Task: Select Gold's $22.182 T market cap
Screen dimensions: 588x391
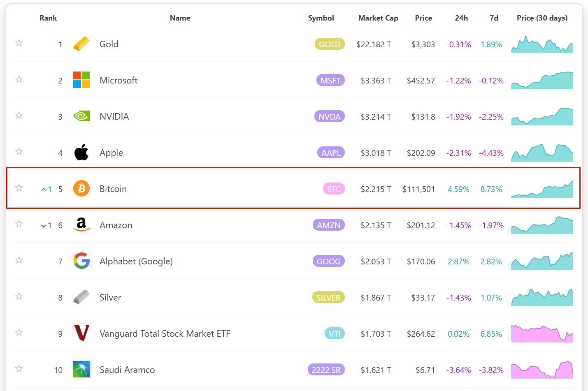Action: 374,44
